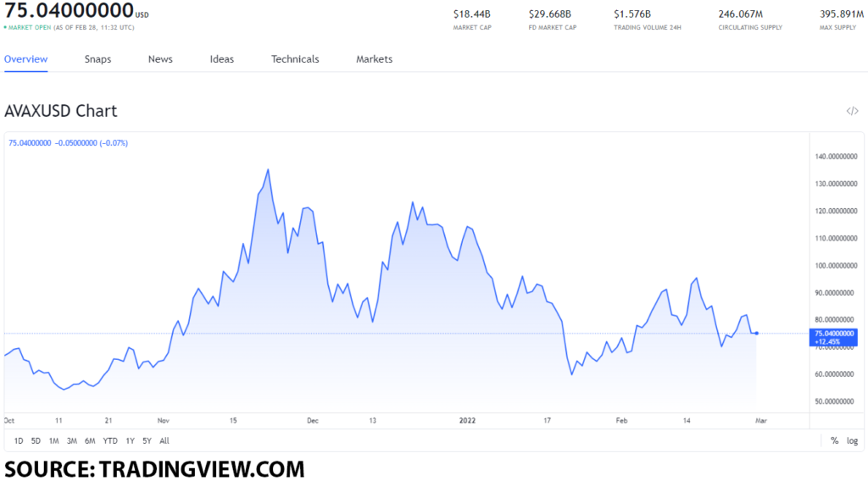Click the Nov date axis label
Viewport: 868px width, 481px height.
164,421
